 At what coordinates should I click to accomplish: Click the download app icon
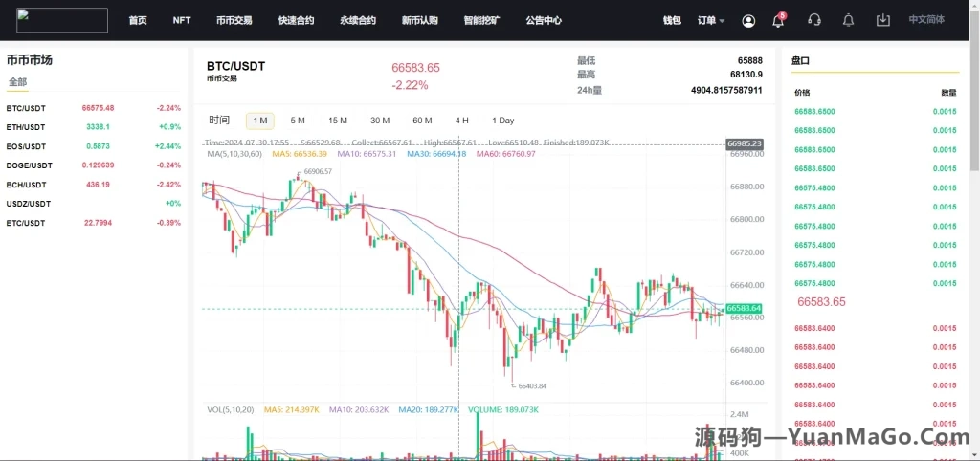tap(882, 20)
